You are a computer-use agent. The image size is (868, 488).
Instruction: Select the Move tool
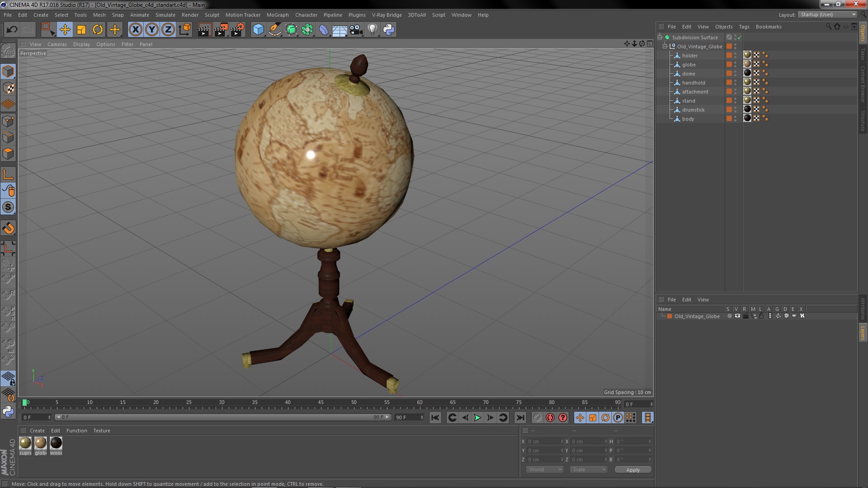click(65, 30)
